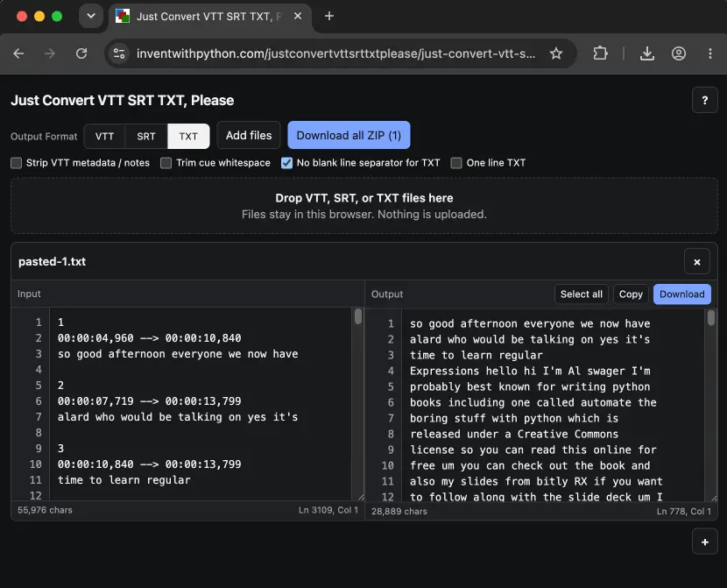
Task: Select SRT output format
Action: pos(146,137)
